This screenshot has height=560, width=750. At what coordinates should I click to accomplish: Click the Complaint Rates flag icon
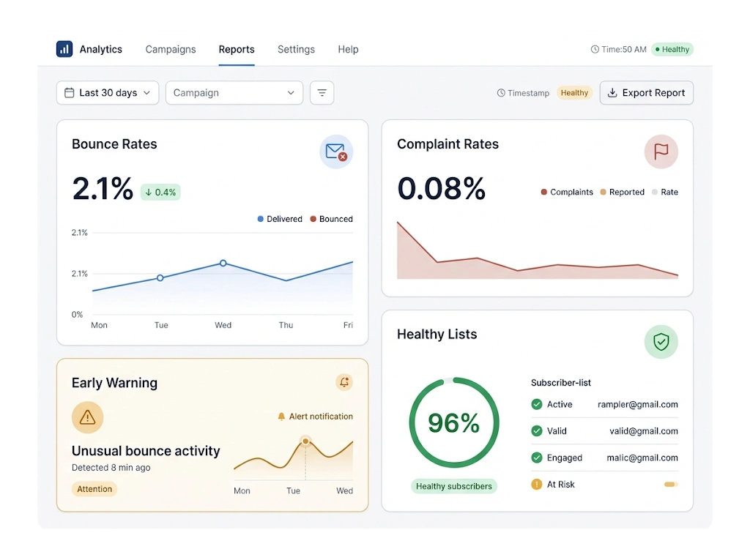(x=661, y=152)
